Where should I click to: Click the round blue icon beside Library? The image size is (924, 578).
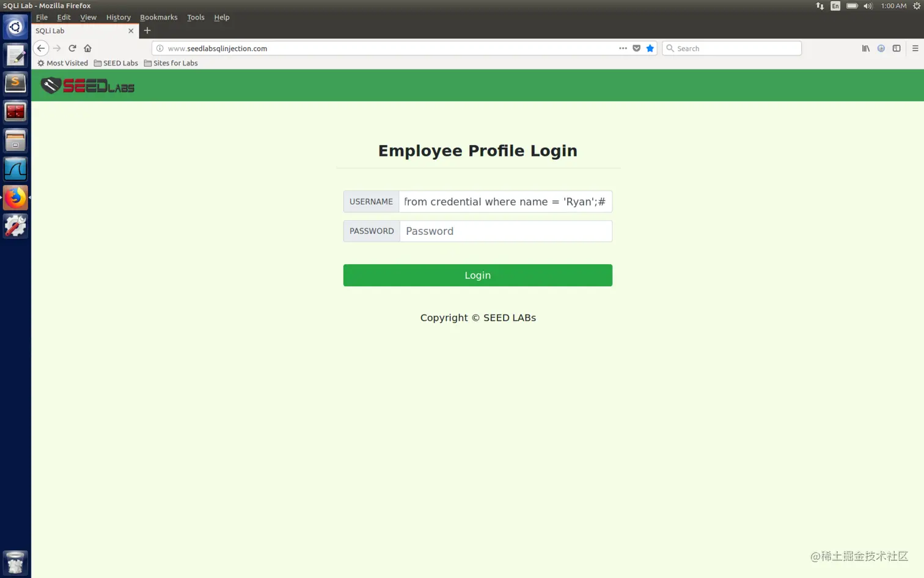pos(881,48)
